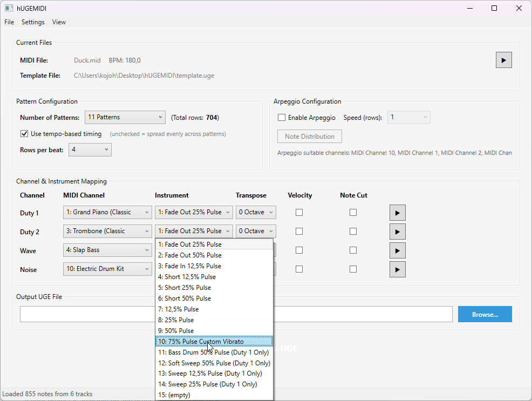Preview the Wave channel playback

tap(397, 251)
